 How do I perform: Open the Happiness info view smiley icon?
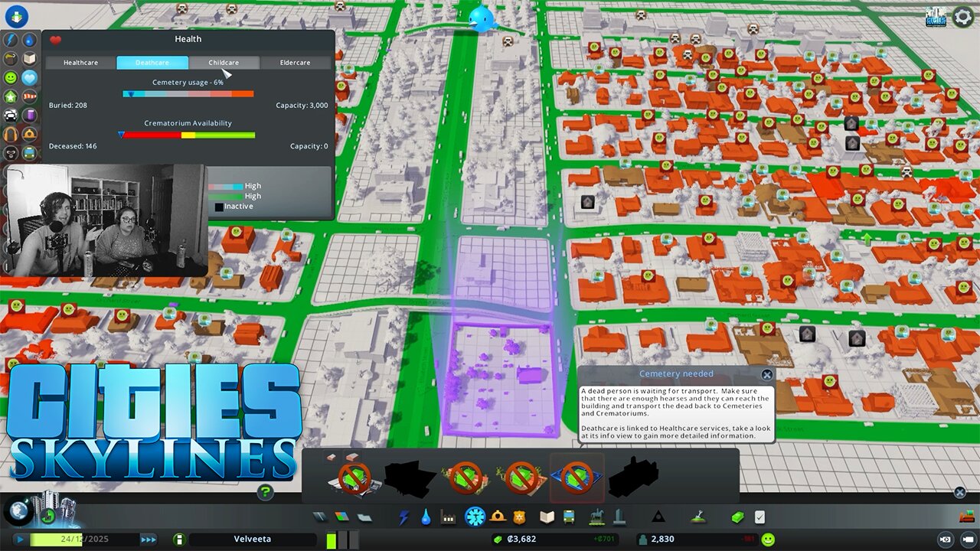[11, 78]
